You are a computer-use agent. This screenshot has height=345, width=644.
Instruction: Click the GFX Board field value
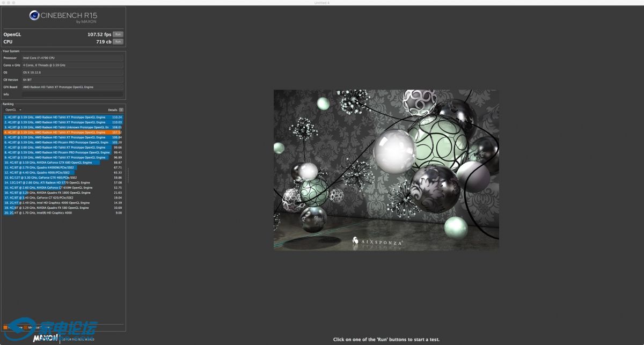pyautogui.click(x=72, y=87)
